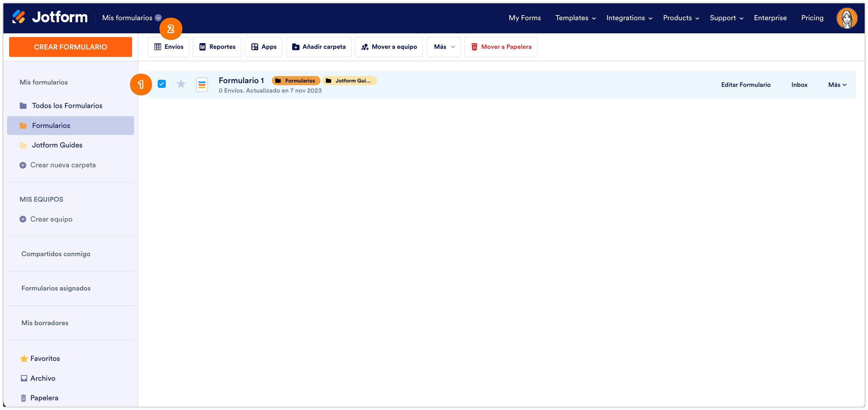
Task: Expand the Más menu on Formulario 1 row
Action: coord(837,85)
